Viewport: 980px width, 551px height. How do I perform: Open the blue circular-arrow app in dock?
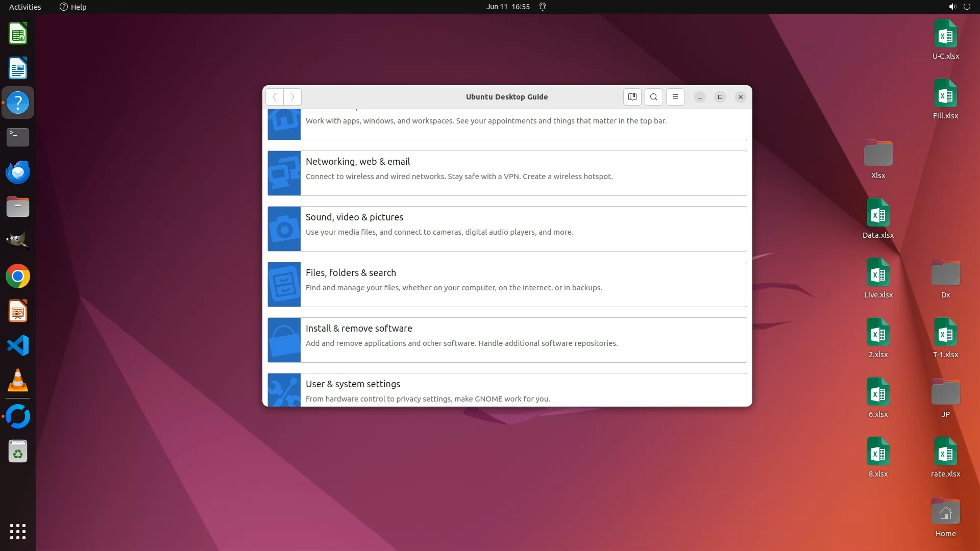[x=18, y=417]
